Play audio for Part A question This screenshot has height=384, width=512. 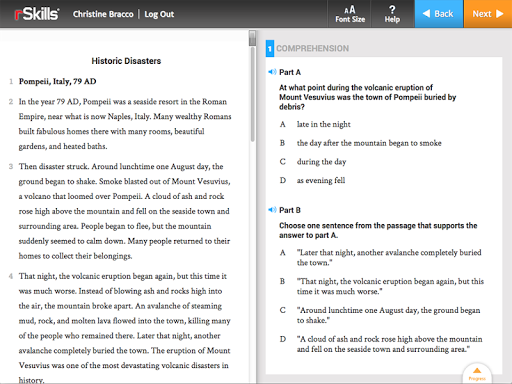pos(272,72)
